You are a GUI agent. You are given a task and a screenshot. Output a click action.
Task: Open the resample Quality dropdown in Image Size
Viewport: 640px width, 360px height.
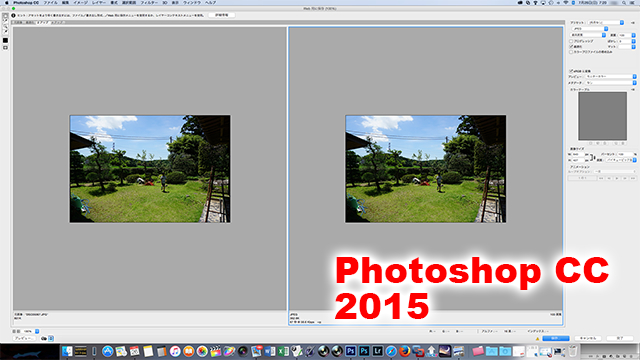point(620,160)
